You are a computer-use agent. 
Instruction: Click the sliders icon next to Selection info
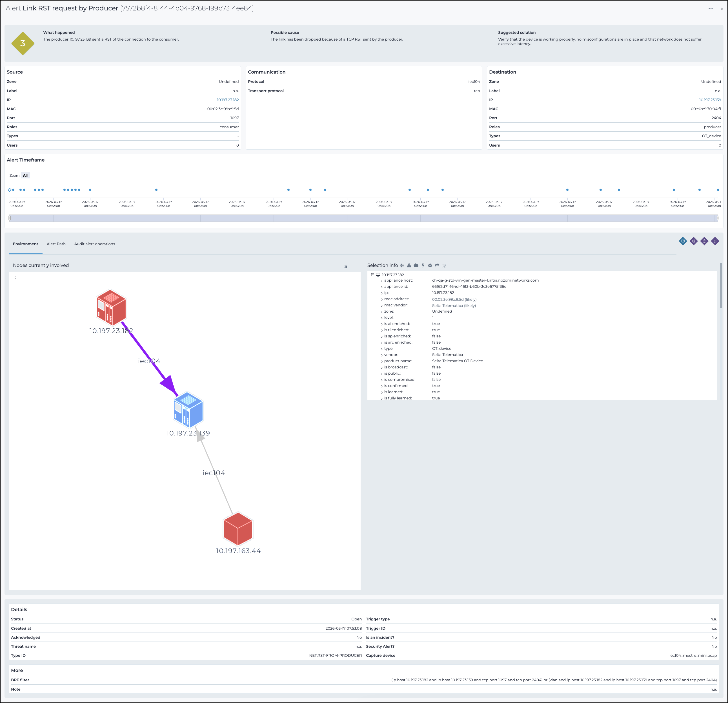pyautogui.click(x=402, y=265)
